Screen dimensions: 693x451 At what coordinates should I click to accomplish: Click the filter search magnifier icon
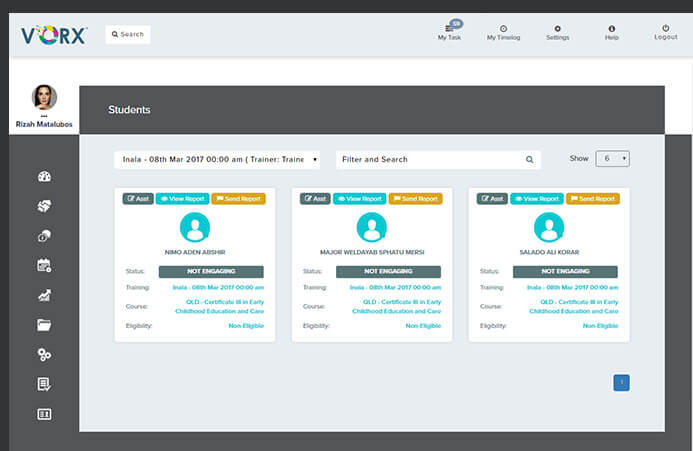(x=529, y=160)
